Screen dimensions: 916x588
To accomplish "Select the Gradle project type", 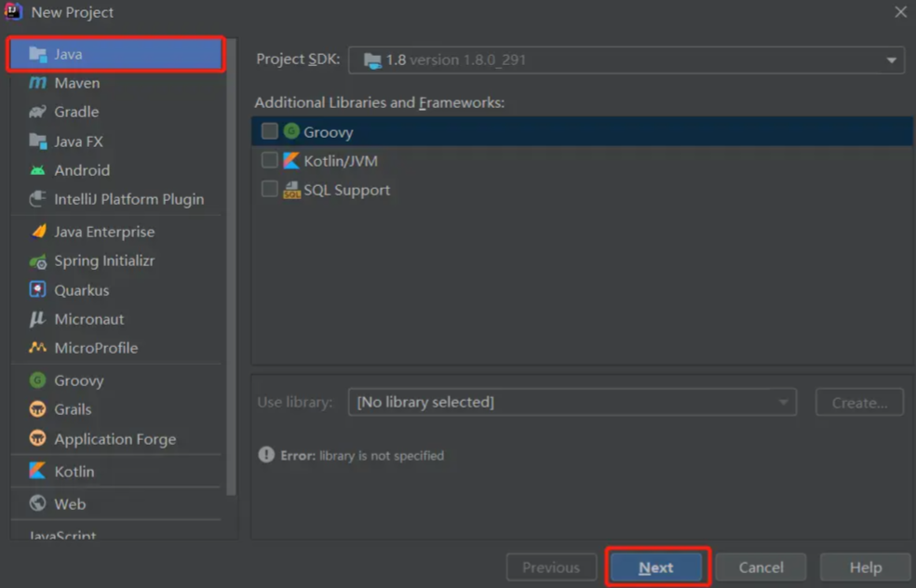I will tap(115, 112).
